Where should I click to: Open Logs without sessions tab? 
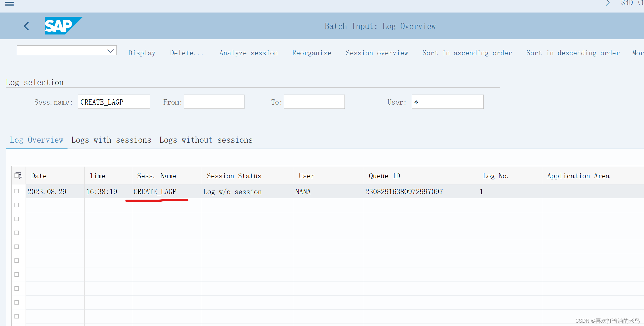206,140
